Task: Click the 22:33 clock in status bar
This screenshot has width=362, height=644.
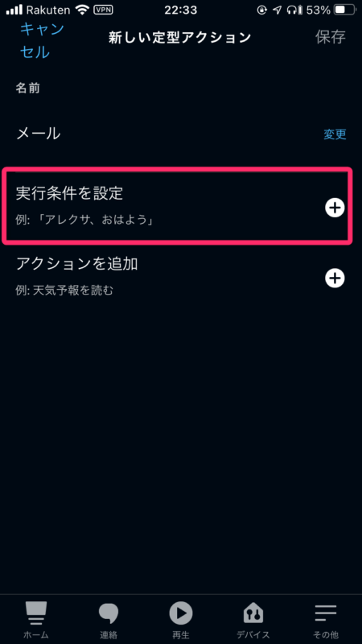Action: 181,10
